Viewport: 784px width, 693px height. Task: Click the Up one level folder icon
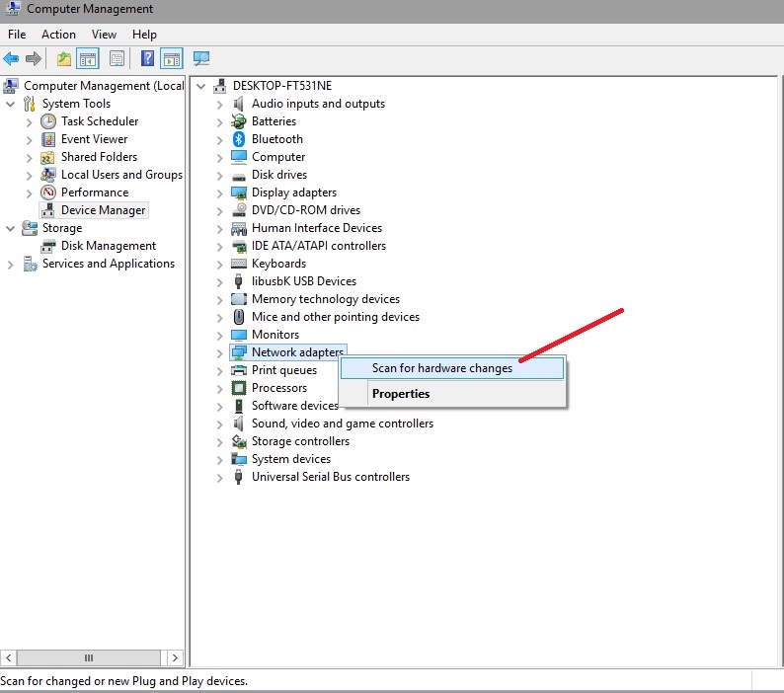point(64,59)
